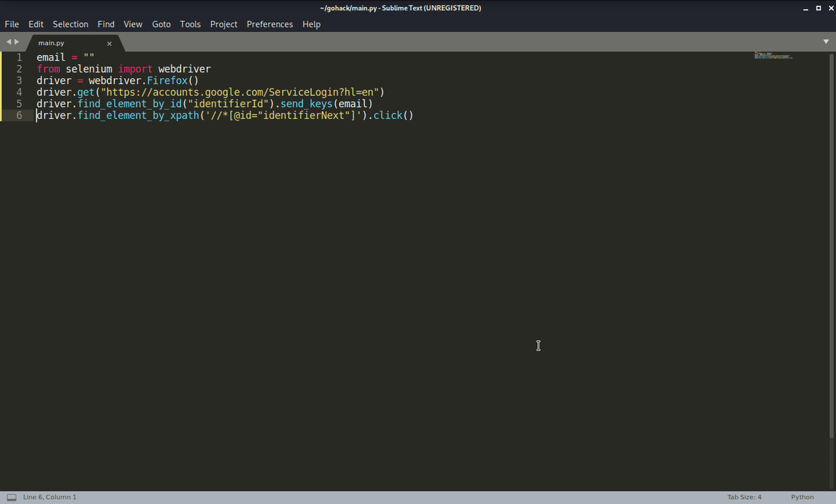Open the Tab Size: 4 selector

[x=744, y=497]
